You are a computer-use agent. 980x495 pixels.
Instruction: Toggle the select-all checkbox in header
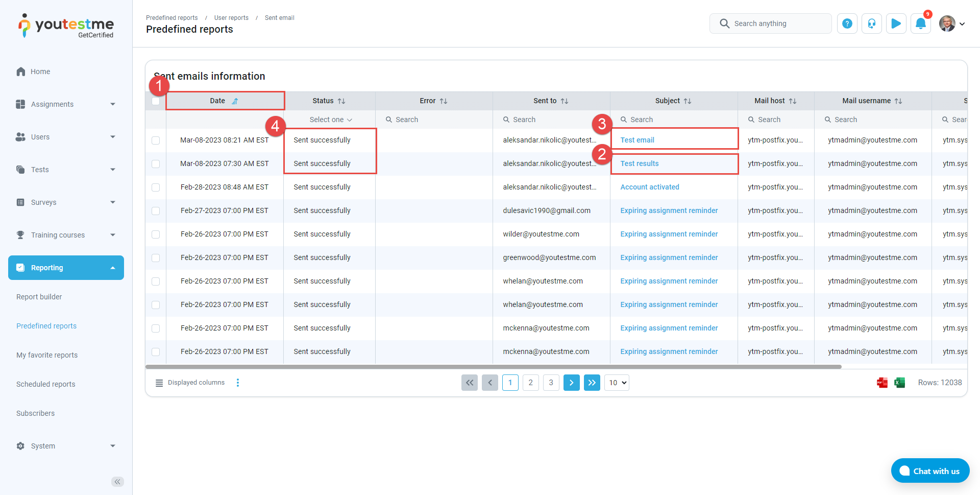coord(156,101)
